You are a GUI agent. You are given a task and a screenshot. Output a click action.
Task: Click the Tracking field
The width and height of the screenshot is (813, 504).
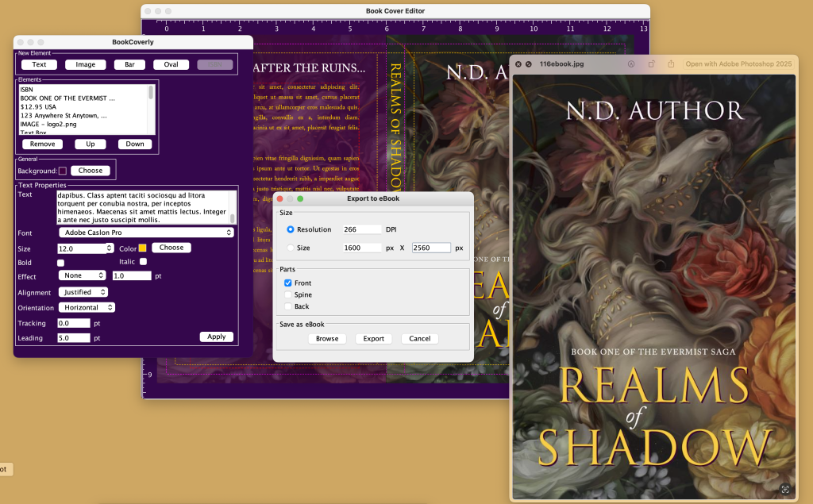(x=74, y=323)
